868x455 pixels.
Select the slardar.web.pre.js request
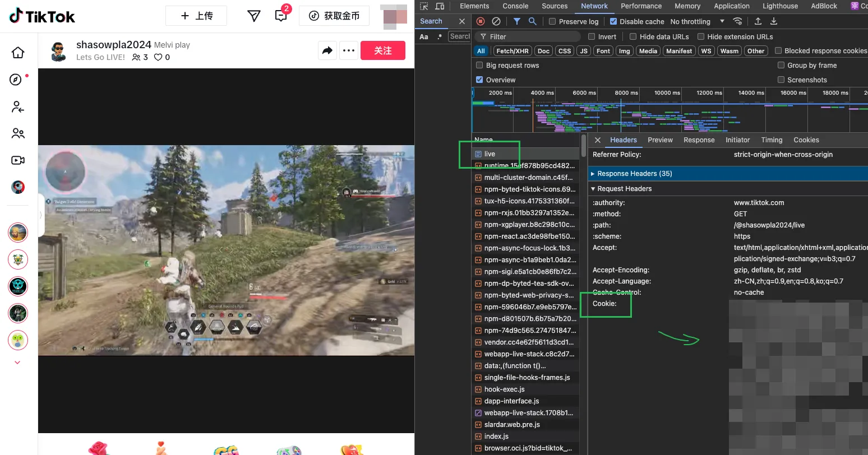[x=526, y=425]
